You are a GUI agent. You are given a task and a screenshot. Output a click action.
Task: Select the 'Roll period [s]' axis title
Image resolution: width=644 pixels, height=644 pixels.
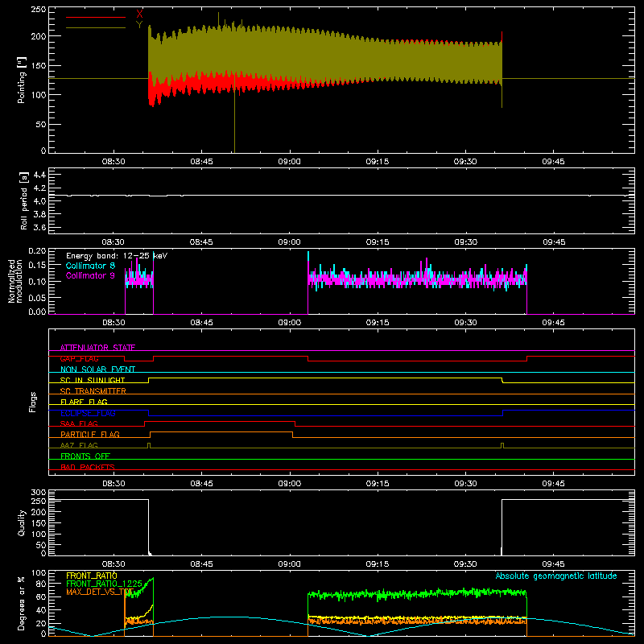click(24, 200)
